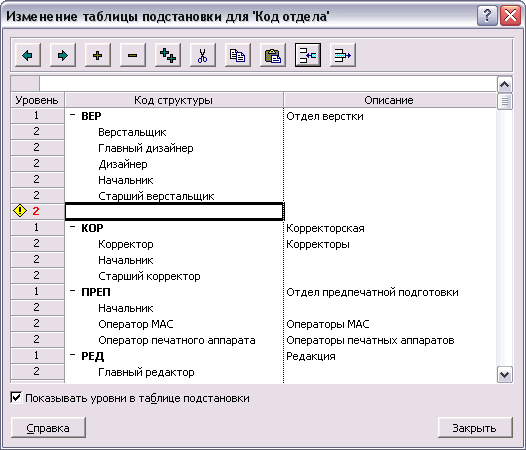The width and height of the screenshot is (526, 450).
Task: Paste with the clipboard icon
Action: point(273,55)
